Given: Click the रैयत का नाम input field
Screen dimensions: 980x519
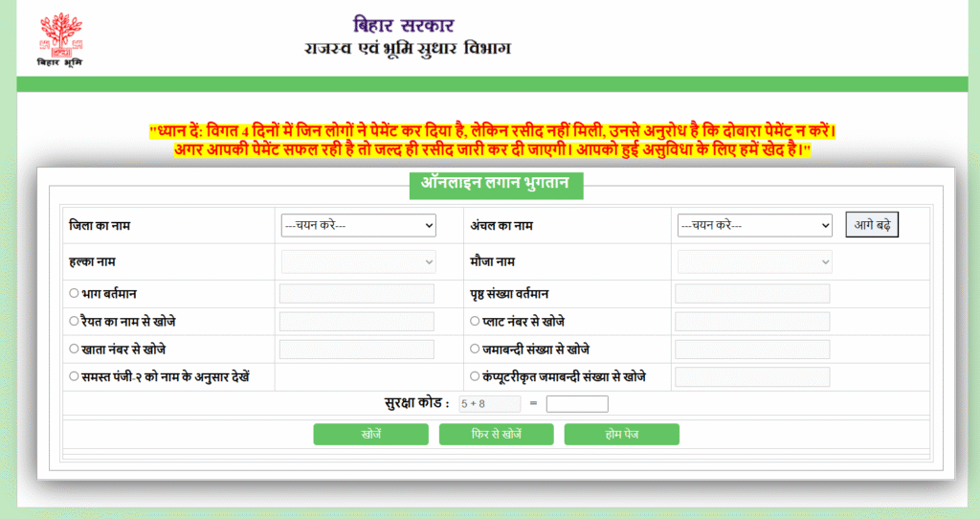Looking at the screenshot, I should [x=357, y=322].
